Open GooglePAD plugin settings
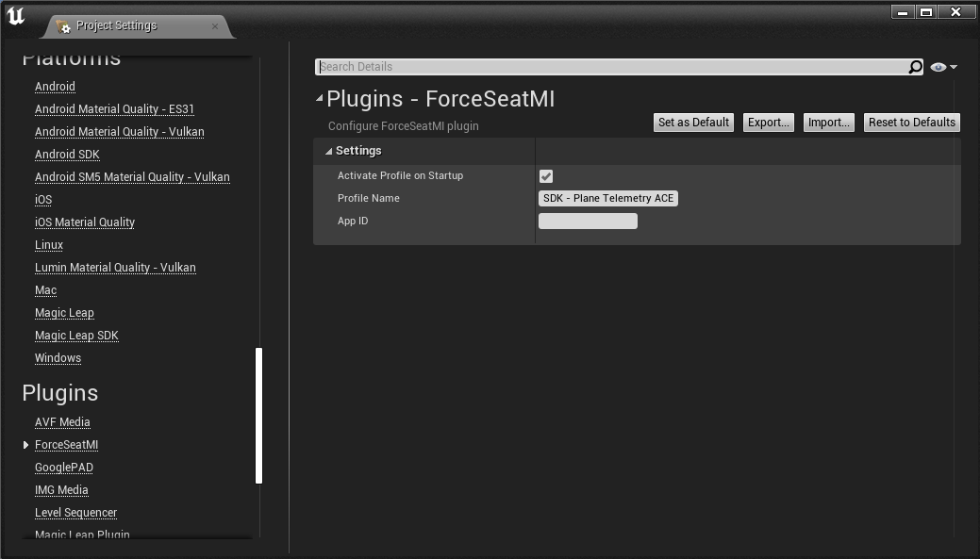 64,468
